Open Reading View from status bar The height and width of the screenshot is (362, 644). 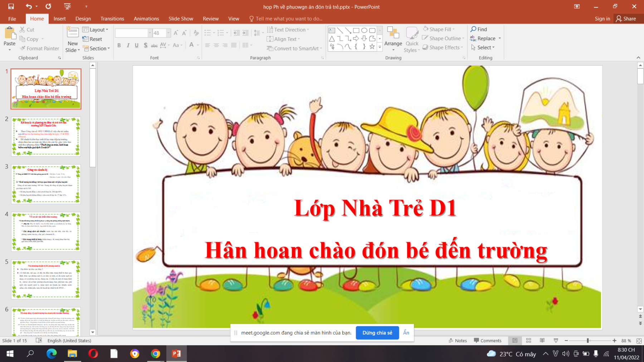[x=542, y=341]
